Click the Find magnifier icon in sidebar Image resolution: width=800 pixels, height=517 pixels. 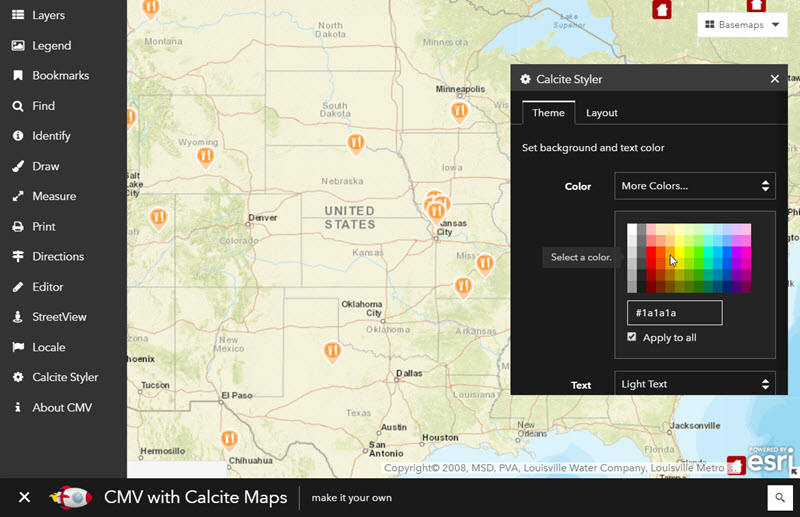coord(18,106)
